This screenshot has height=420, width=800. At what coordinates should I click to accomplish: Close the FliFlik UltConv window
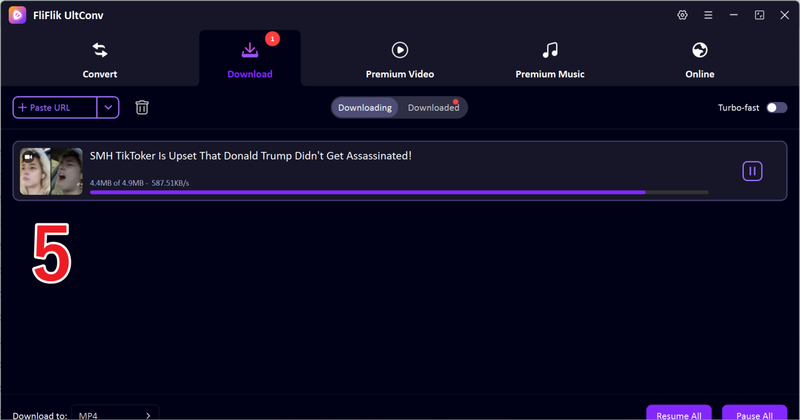785,15
